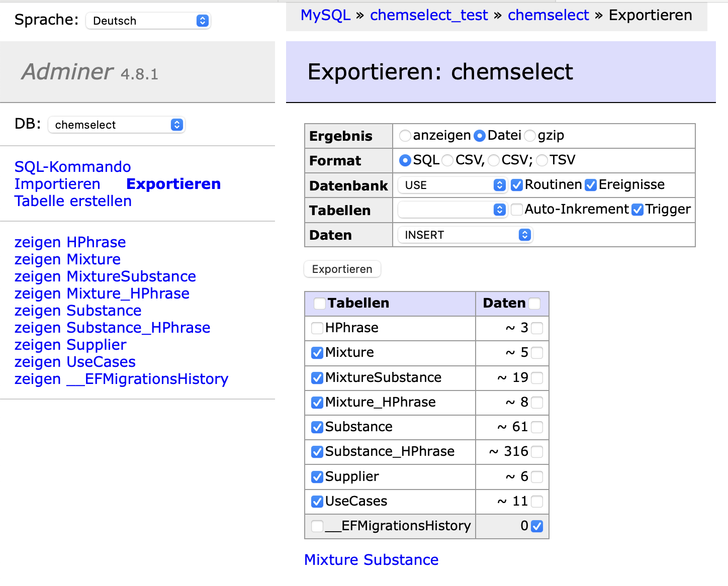Go to Importieren in the sidebar
Screen dimensions: 728x586
(57, 184)
